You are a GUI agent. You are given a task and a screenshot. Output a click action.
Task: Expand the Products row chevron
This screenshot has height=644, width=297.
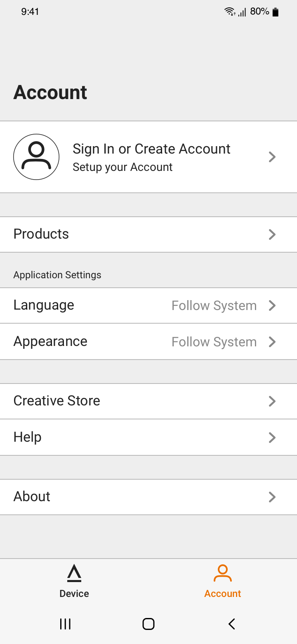(272, 234)
